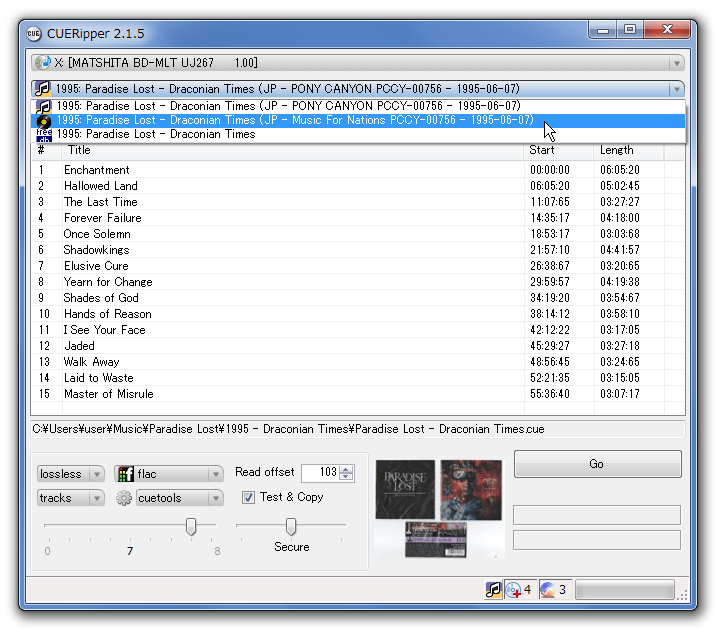Select track 10 Hands of Reason

pyautogui.click(x=358, y=314)
